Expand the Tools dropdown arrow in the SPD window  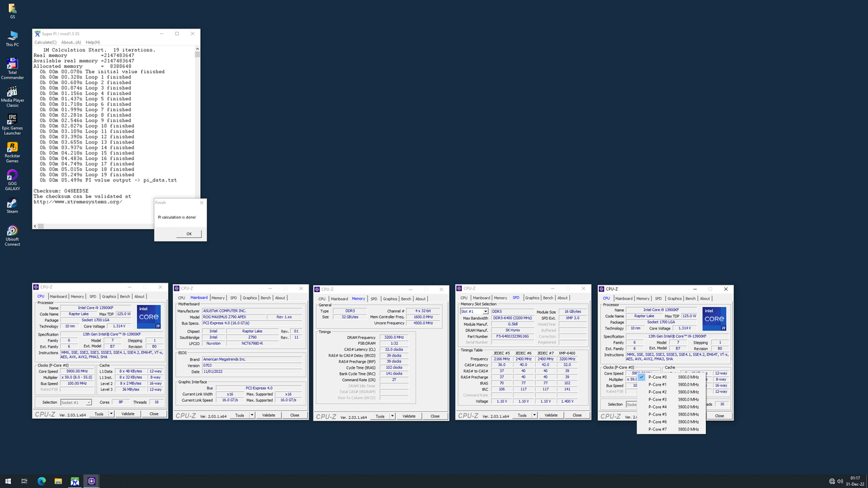(x=534, y=415)
